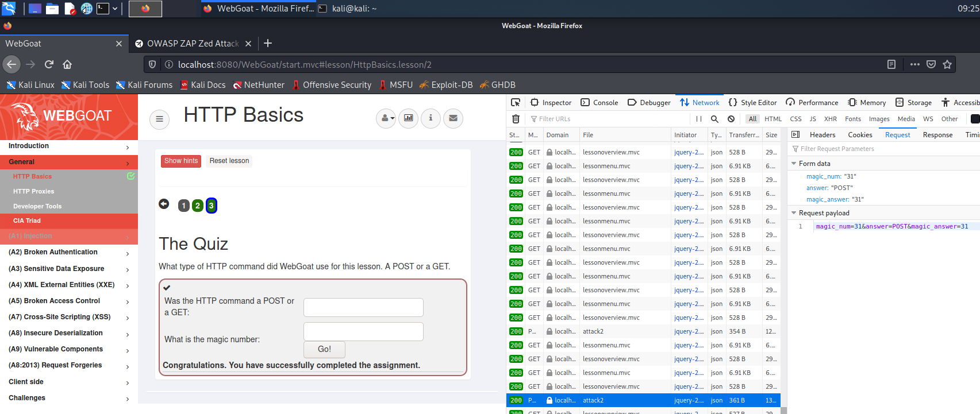Open the HTTP Proxies lesson

pyautogui.click(x=33, y=191)
